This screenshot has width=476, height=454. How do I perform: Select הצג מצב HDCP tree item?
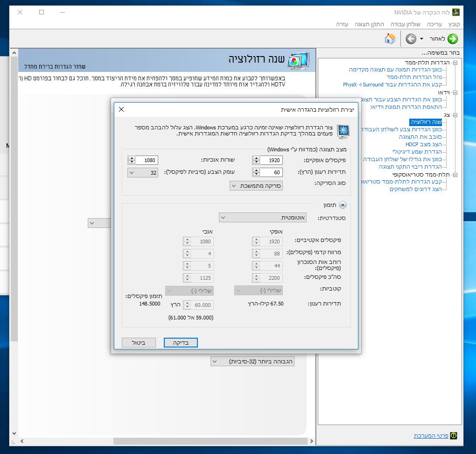[x=424, y=144]
